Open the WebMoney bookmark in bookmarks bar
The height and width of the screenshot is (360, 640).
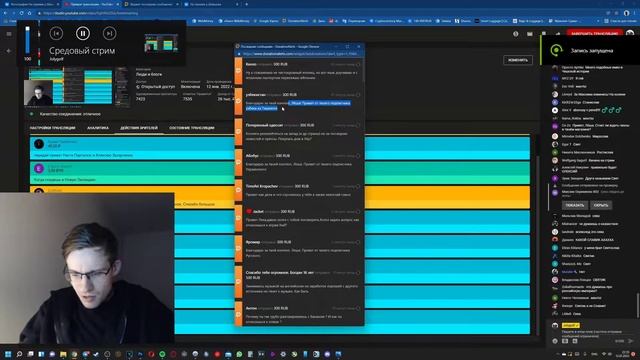(x=203, y=21)
